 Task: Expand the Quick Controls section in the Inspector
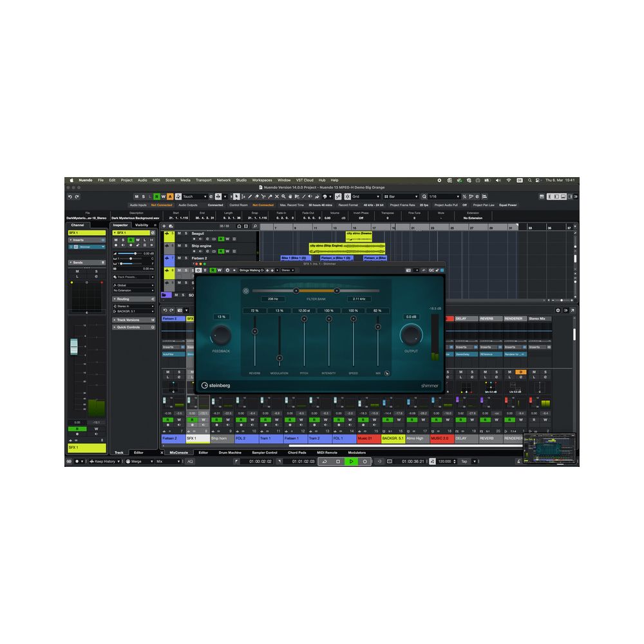[128, 327]
